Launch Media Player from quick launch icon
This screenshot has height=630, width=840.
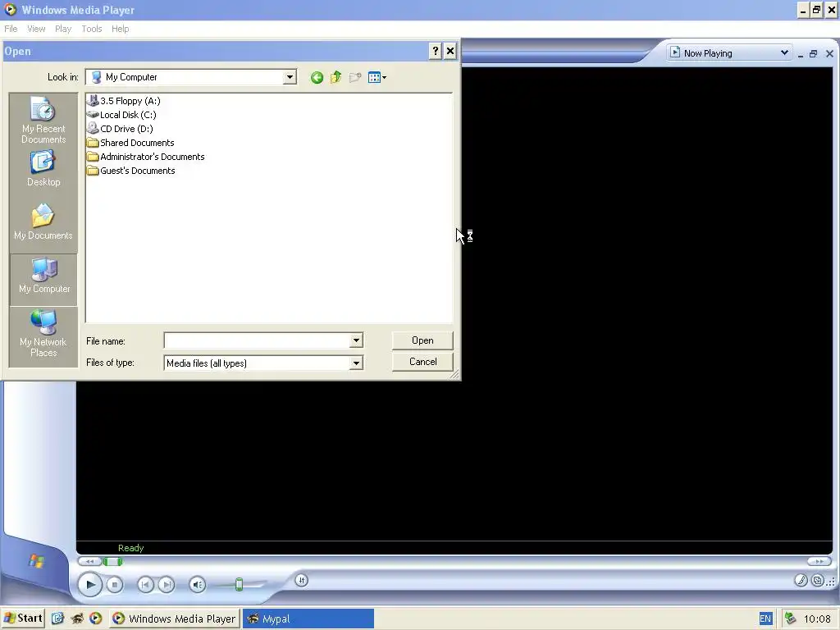point(95,619)
